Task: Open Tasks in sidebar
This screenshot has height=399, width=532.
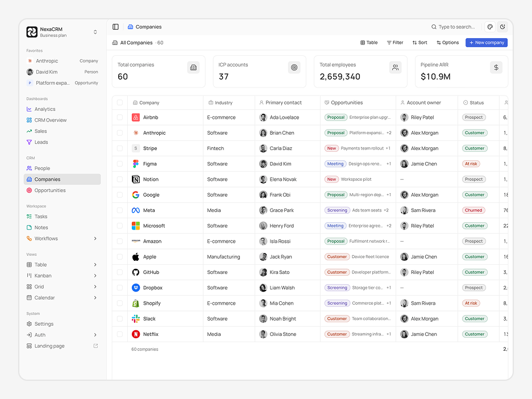Action: click(x=62, y=217)
